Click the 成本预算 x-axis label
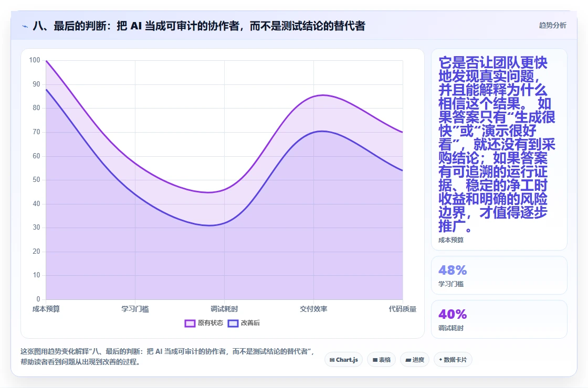 tap(46, 309)
